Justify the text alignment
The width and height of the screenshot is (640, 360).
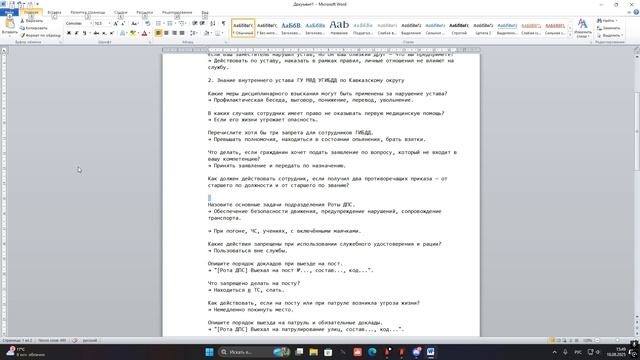182,33
